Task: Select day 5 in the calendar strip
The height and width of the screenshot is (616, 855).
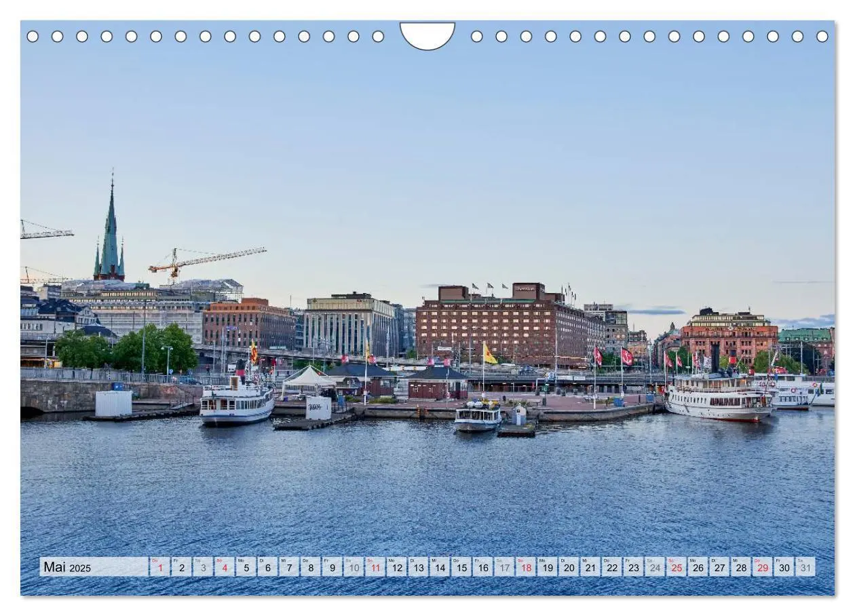Action: 246,567
